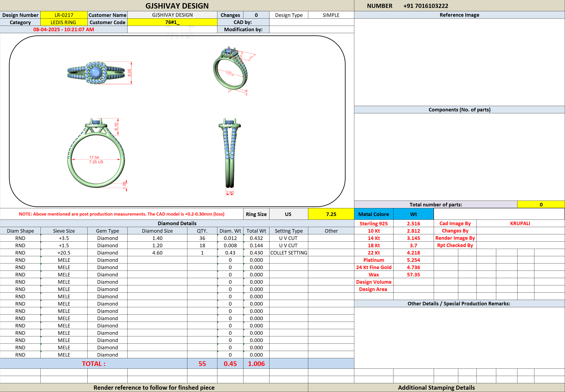
Task: Click the Sieve Size column header
Action: (64, 231)
